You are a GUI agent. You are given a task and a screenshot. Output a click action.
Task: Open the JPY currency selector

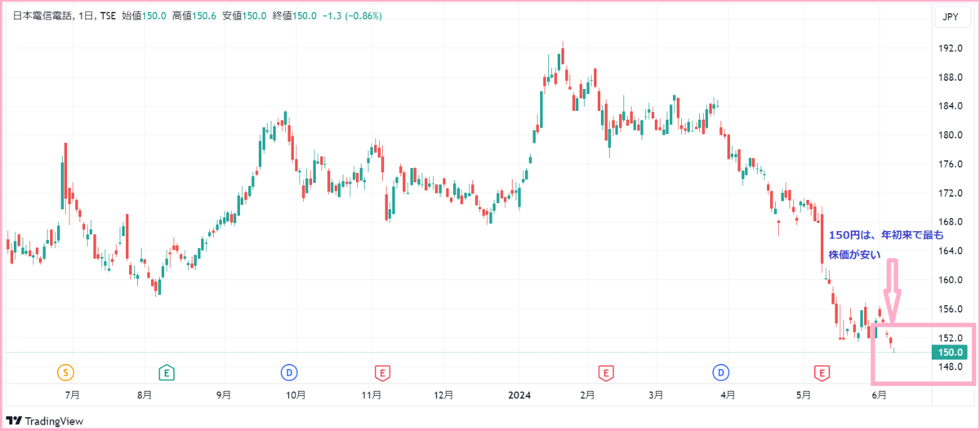click(953, 16)
